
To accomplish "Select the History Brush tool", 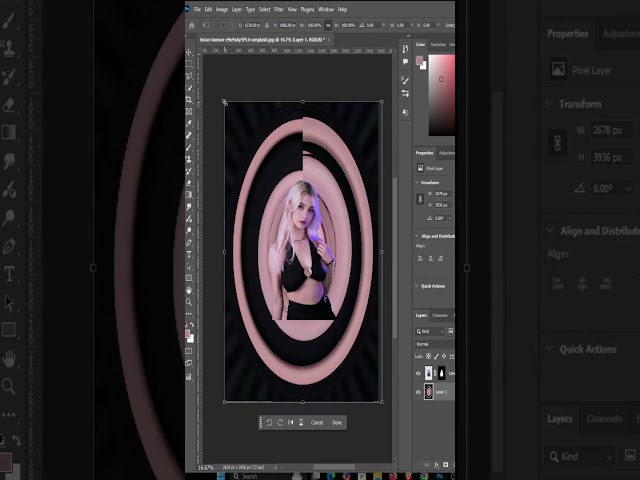I will [189, 171].
